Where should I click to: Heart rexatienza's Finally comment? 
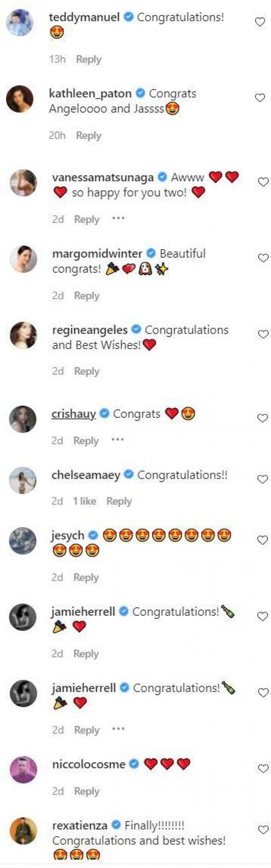coord(263,829)
